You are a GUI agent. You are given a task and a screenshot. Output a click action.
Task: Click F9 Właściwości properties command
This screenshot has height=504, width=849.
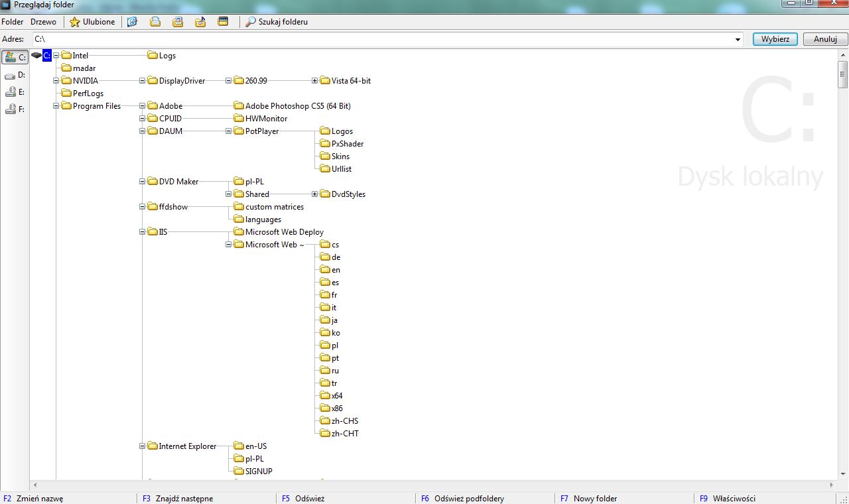727,499
